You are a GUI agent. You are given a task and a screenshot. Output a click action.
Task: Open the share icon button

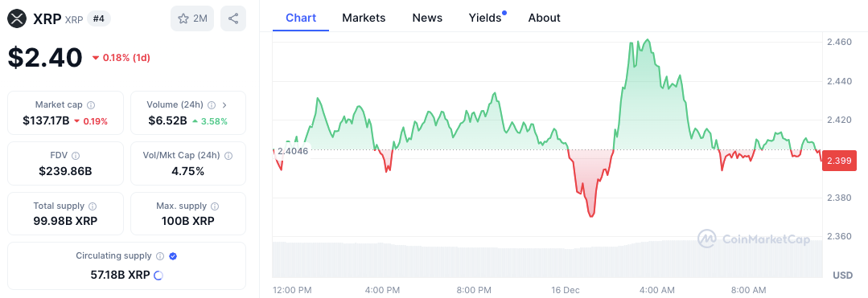(x=233, y=18)
